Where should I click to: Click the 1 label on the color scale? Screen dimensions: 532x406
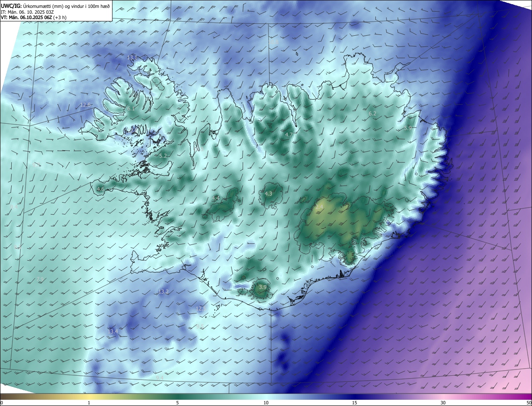pyautogui.click(x=89, y=403)
